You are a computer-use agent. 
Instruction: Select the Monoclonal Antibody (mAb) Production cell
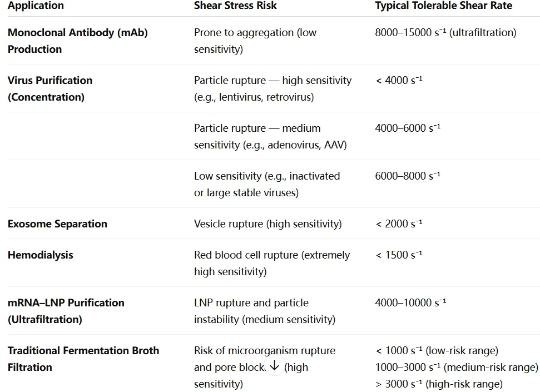77,41
